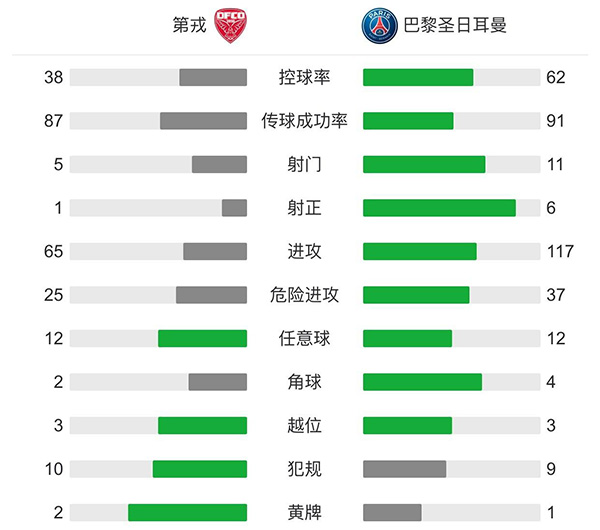Click the 黄牌 yellow card label
This screenshot has width=600, height=530.
tap(305, 512)
